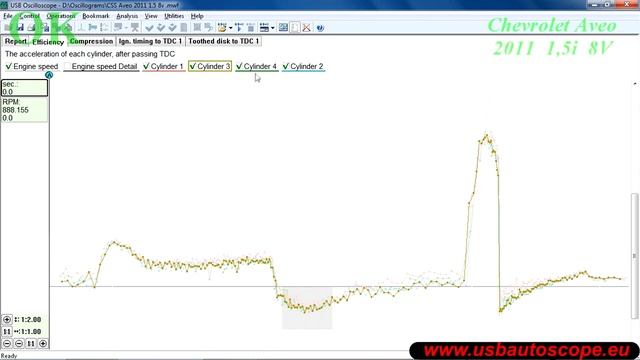Switch to the Compression tab
Viewport: 640px width, 360px height.
[91, 41]
